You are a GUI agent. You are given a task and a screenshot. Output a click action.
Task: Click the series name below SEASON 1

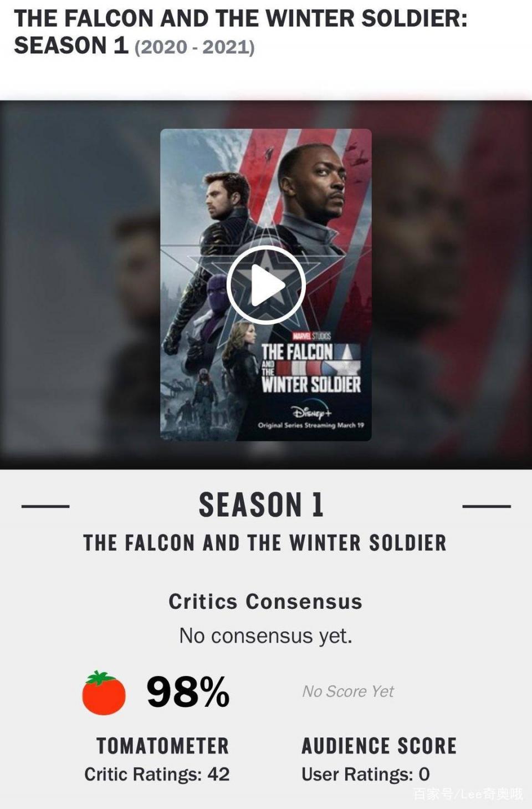[265, 543]
